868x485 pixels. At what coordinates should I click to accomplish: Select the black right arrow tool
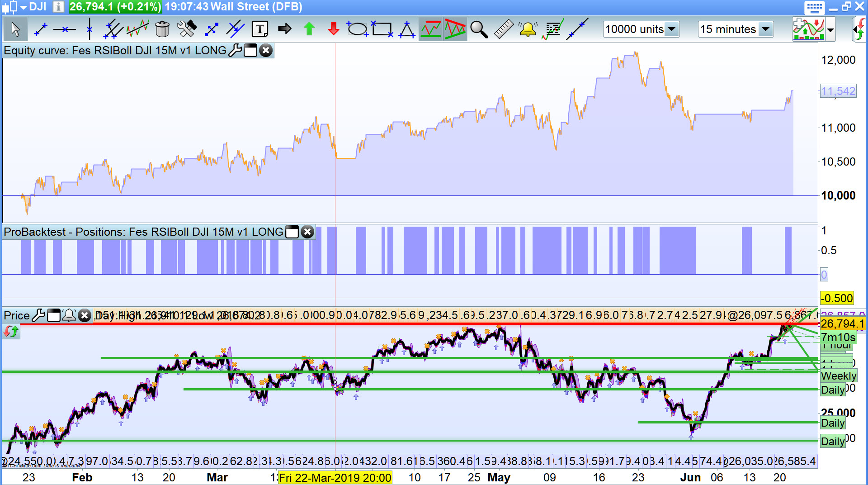coord(285,29)
